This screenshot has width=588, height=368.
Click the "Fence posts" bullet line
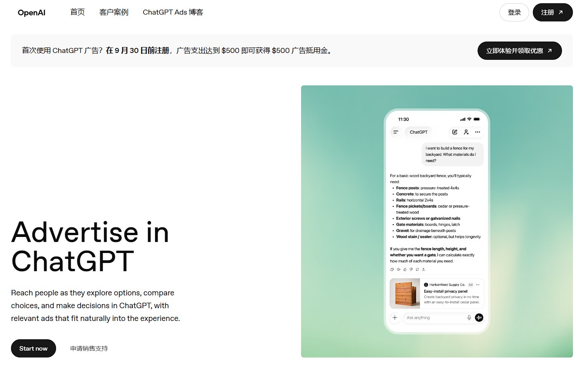(x=427, y=188)
